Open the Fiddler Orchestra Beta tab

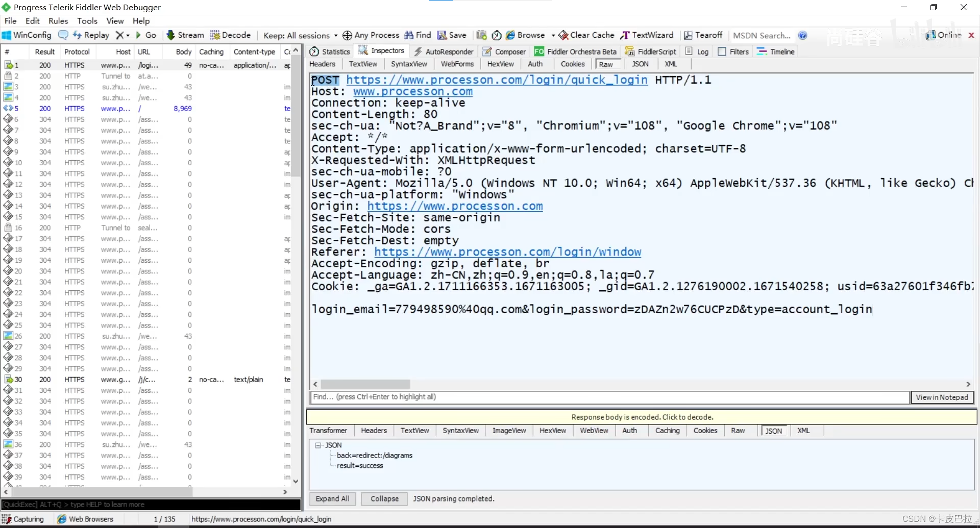pos(575,52)
